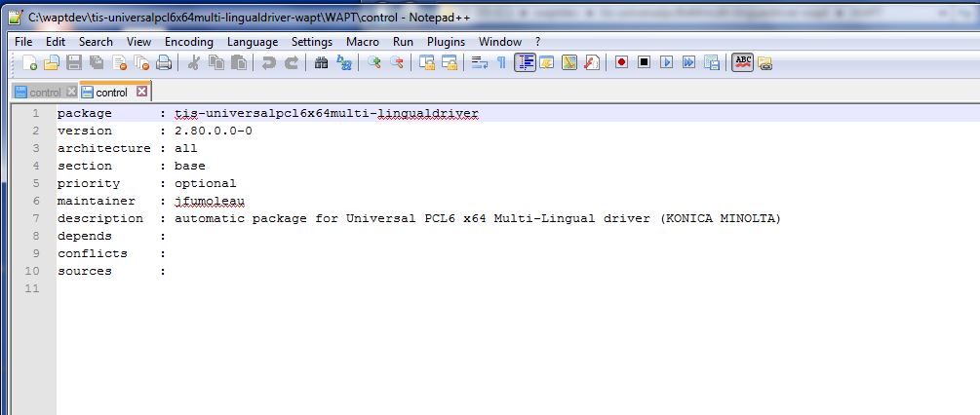Viewport: 980px width, 415px height.
Task: Open Find with the binoculars icon
Action: [321, 62]
